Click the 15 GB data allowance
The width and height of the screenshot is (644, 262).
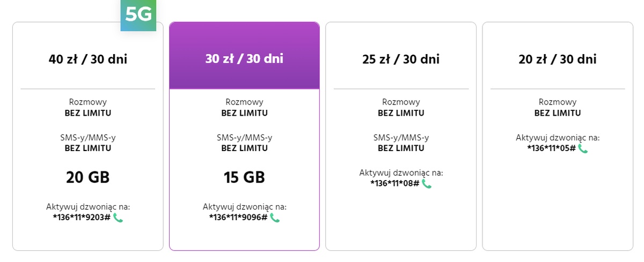pyautogui.click(x=244, y=177)
